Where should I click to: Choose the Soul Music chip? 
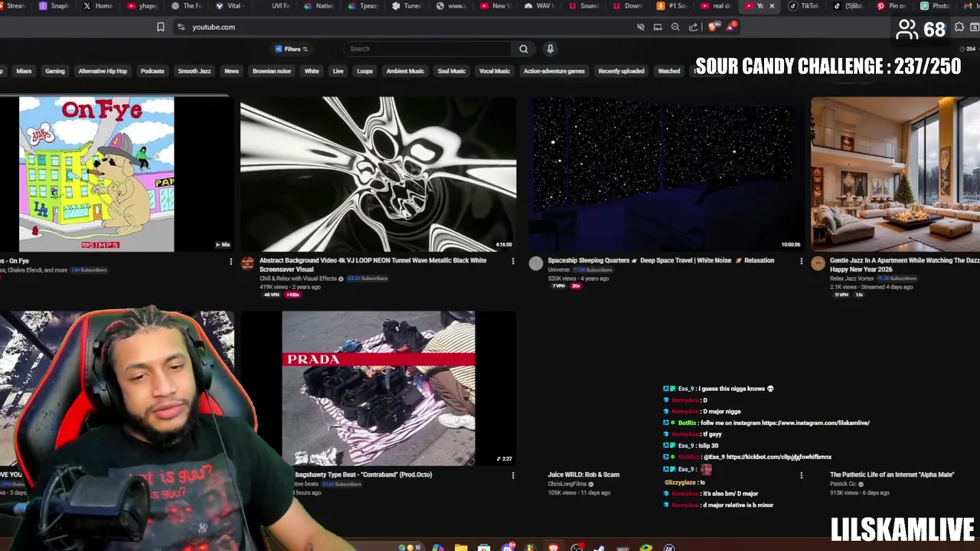[452, 71]
